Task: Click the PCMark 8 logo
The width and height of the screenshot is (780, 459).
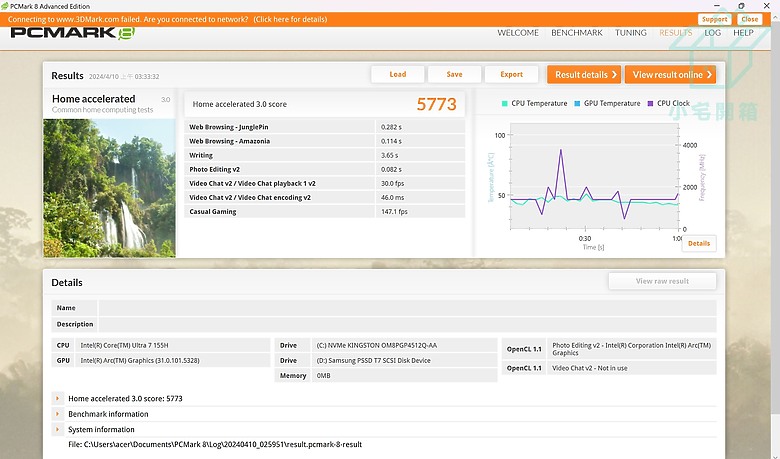Action: click(x=73, y=33)
